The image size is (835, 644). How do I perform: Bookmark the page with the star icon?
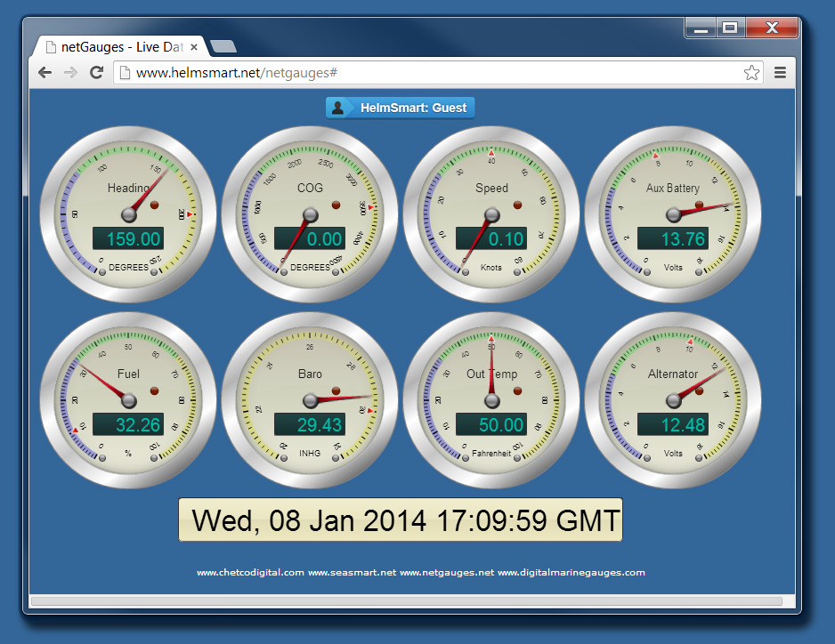point(751,72)
